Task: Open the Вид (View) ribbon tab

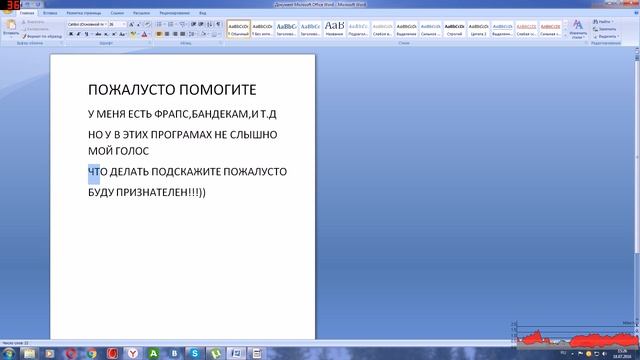Action: [x=202, y=13]
